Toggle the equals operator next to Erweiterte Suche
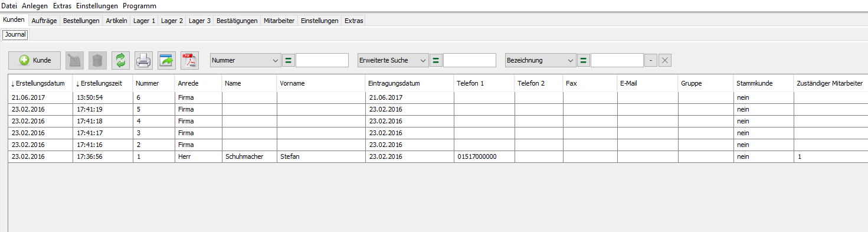 coord(436,60)
